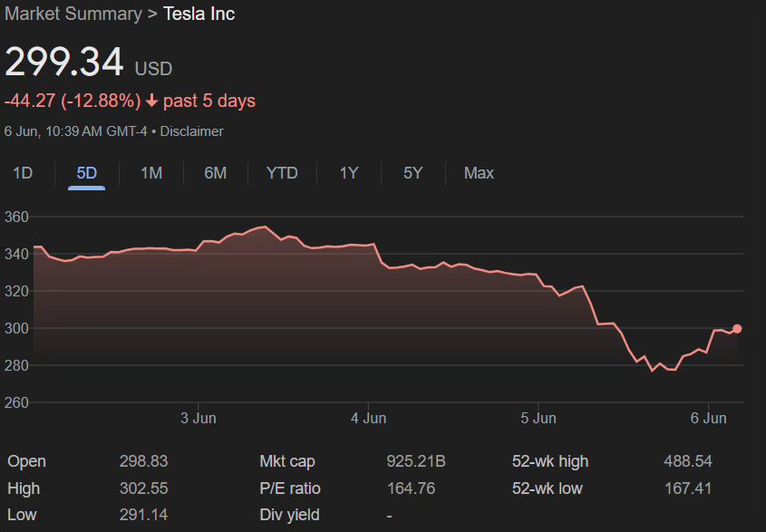Show the Max time range
The width and height of the screenshot is (766, 532).
coord(479,172)
